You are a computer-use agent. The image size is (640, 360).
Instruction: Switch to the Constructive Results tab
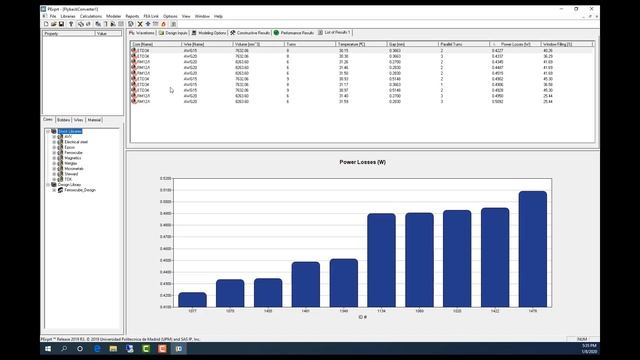point(250,33)
